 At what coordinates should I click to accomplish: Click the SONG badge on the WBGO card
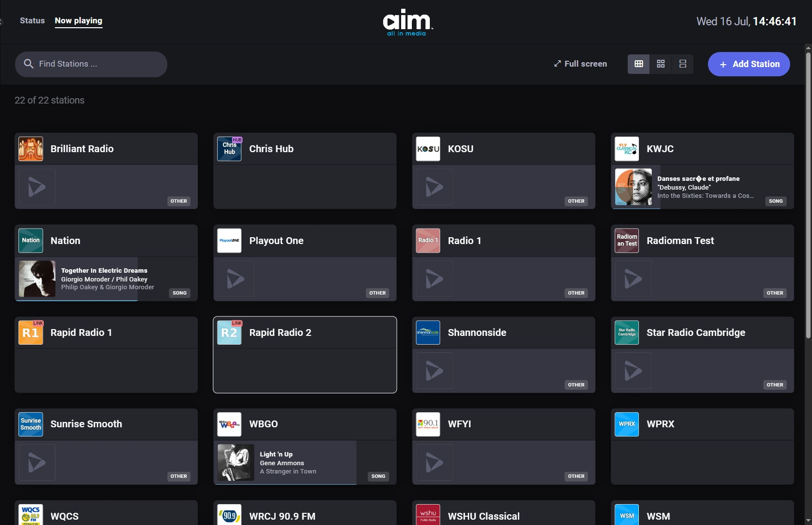(378, 476)
